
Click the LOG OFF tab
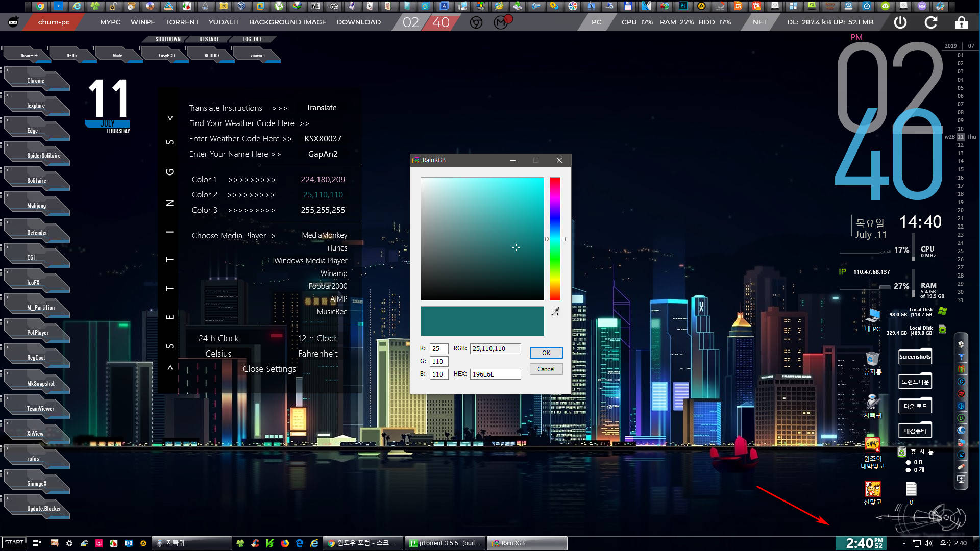click(x=252, y=39)
